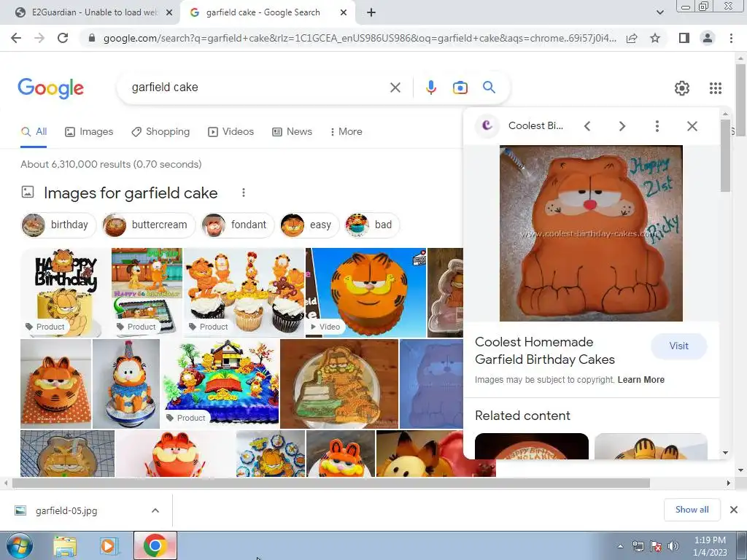
Task: View site information lock icon
Action: click(92, 38)
